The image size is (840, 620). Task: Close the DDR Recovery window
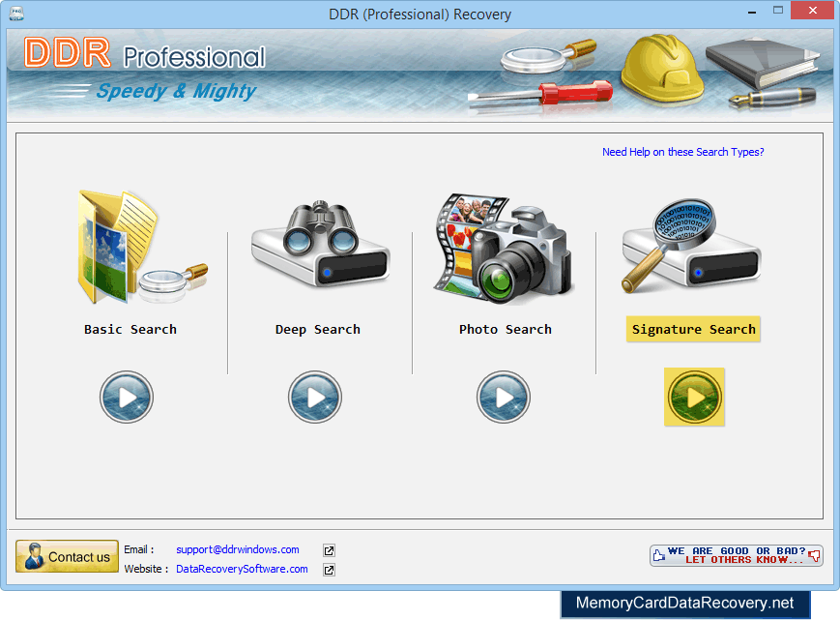coord(812,11)
